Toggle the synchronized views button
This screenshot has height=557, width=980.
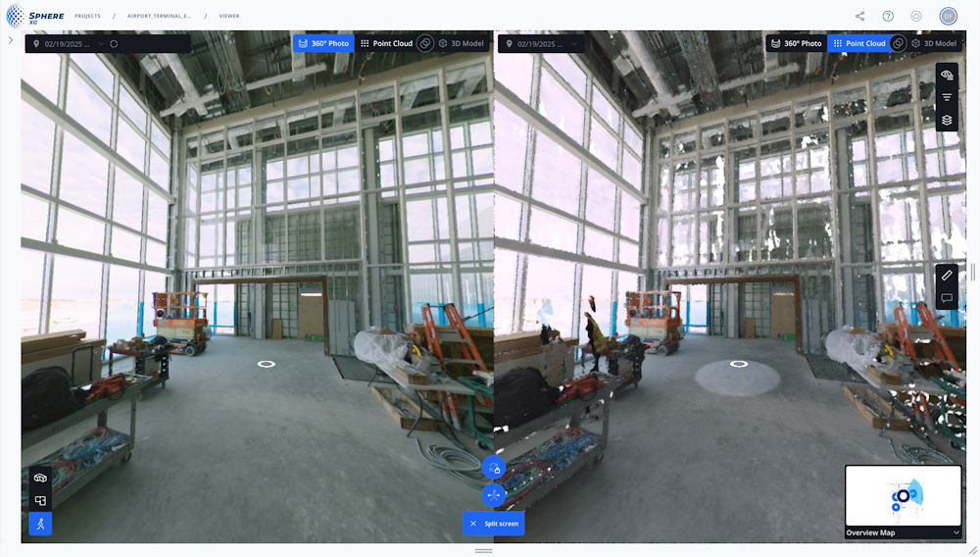pyautogui.click(x=494, y=495)
